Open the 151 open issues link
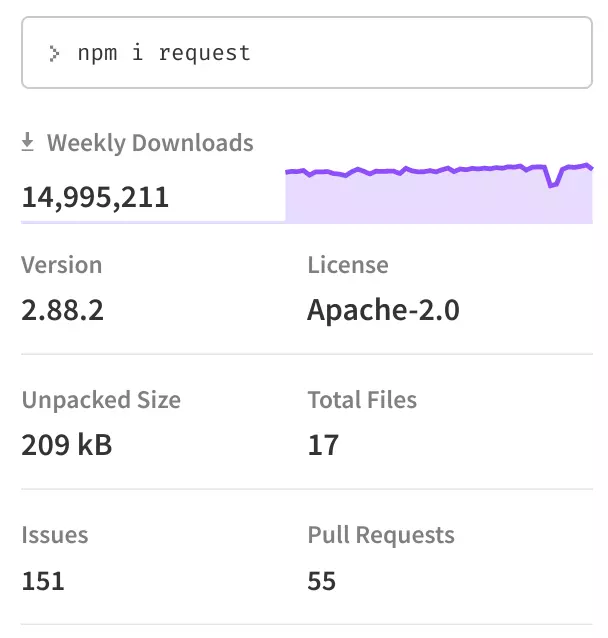 tap(43, 581)
